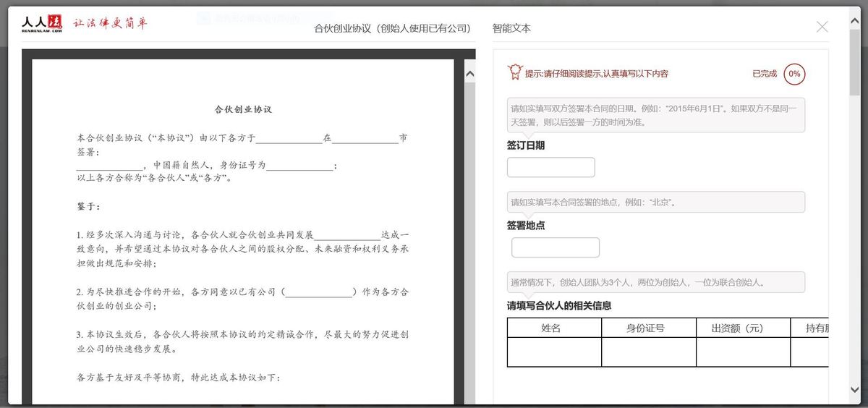The height and width of the screenshot is (408, 868).
Task: Click the document preview scroll-up arrow
Action: (469, 74)
